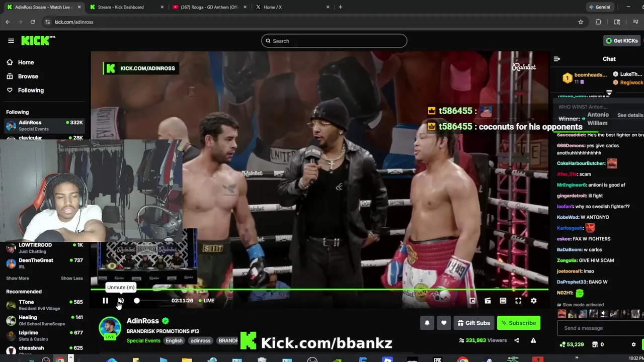Open the Special Events category link
This screenshot has width=644, height=362.
(x=143, y=340)
